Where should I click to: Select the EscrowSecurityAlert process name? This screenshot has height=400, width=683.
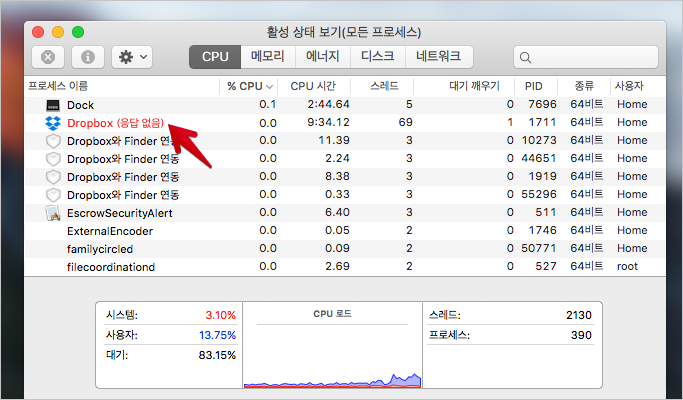[x=120, y=213]
